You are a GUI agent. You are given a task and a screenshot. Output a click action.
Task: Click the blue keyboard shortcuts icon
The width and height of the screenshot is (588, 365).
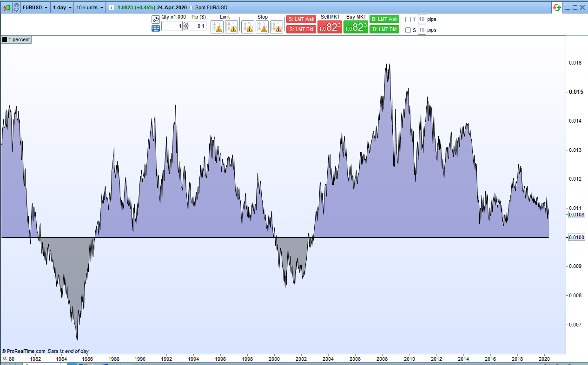pos(156,28)
